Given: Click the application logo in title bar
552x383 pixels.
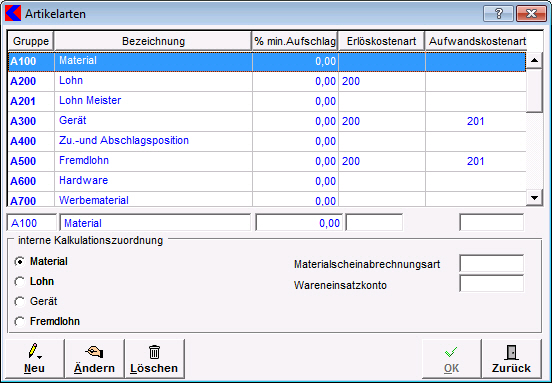Looking at the screenshot, I should point(13,14).
